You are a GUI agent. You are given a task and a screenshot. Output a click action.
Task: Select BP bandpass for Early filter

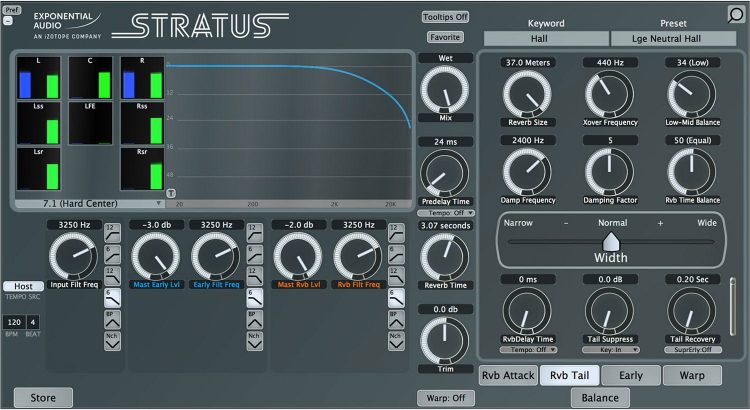pos(254,320)
